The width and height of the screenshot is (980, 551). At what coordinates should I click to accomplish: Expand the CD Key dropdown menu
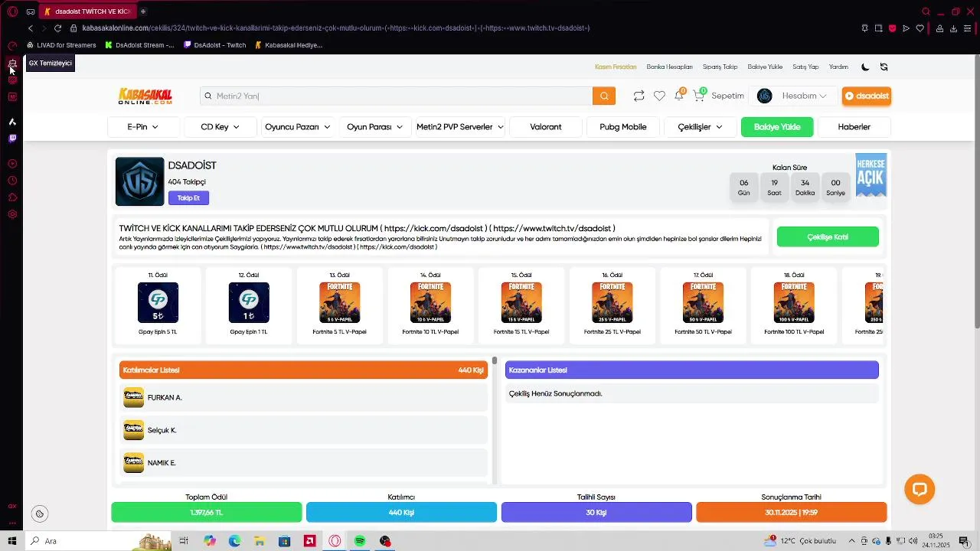click(220, 127)
